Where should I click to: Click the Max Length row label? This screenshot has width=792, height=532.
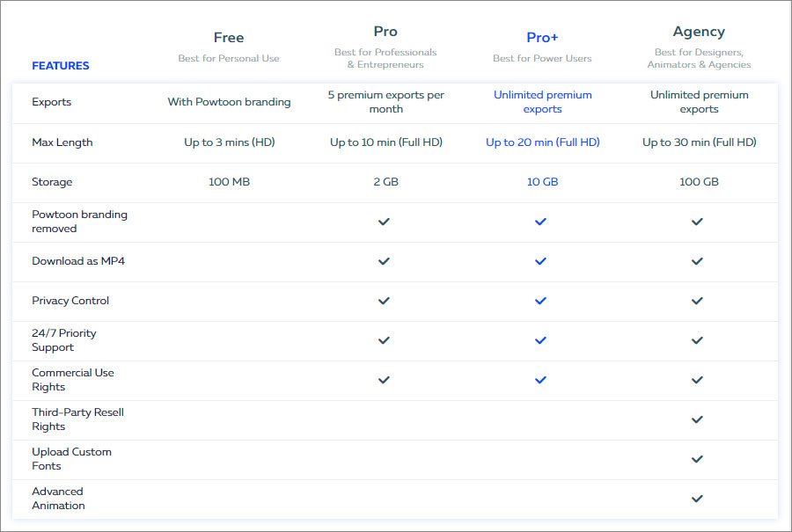click(x=62, y=142)
